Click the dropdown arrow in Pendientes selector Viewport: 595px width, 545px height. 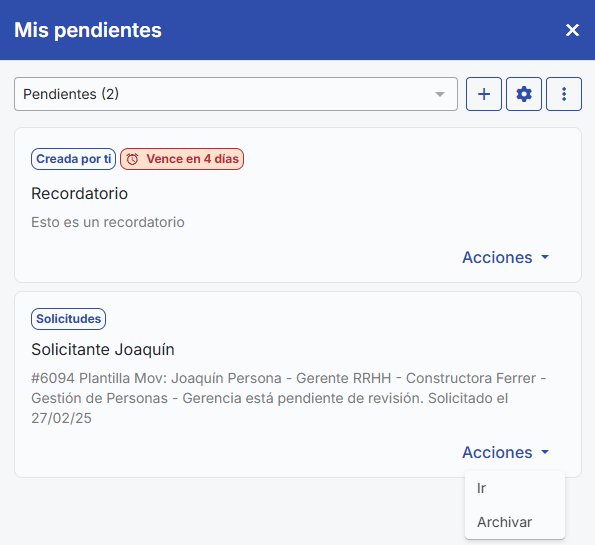click(440, 94)
